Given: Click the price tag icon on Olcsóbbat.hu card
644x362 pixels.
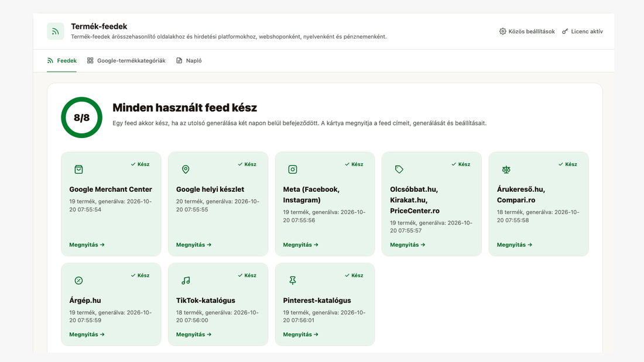Looking at the screenshot, I should pos(399,170).
